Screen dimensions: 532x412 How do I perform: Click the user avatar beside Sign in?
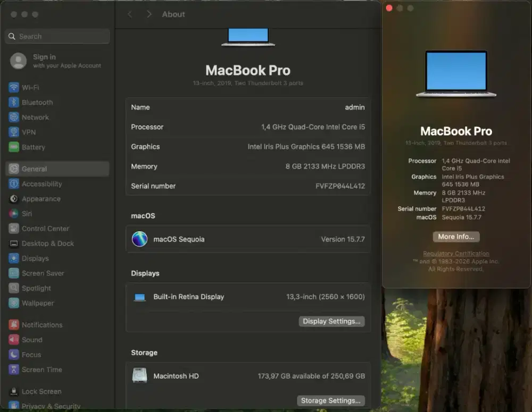click(x=18, y=61)
